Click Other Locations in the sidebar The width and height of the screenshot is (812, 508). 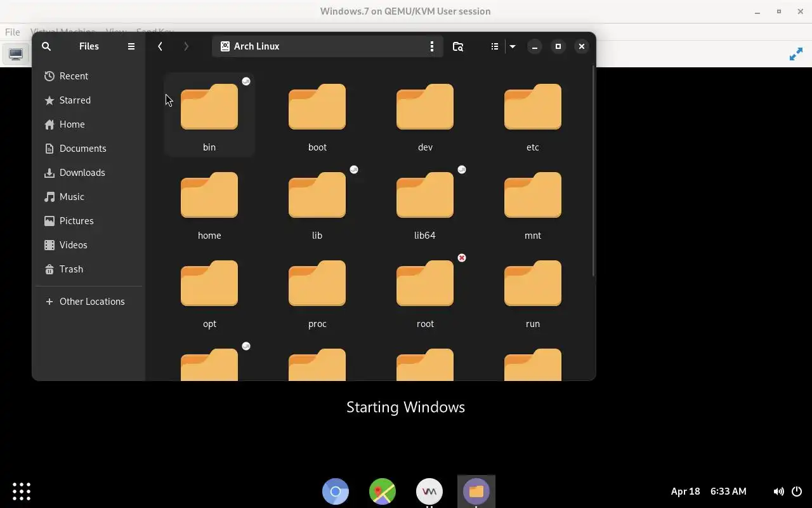(89, 302)
